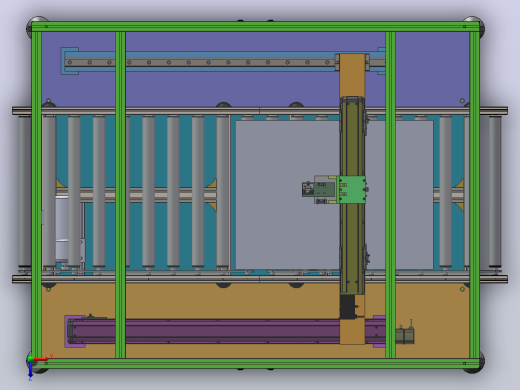Screen dimensions: 520x390
Task: Select the upper conveyor side rail
Action: pos(260,111)
